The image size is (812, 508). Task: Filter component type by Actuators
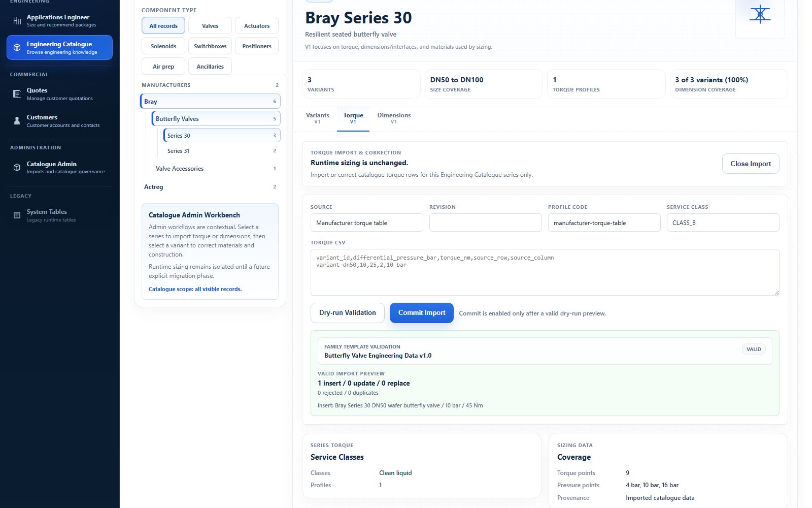[257, 26]
